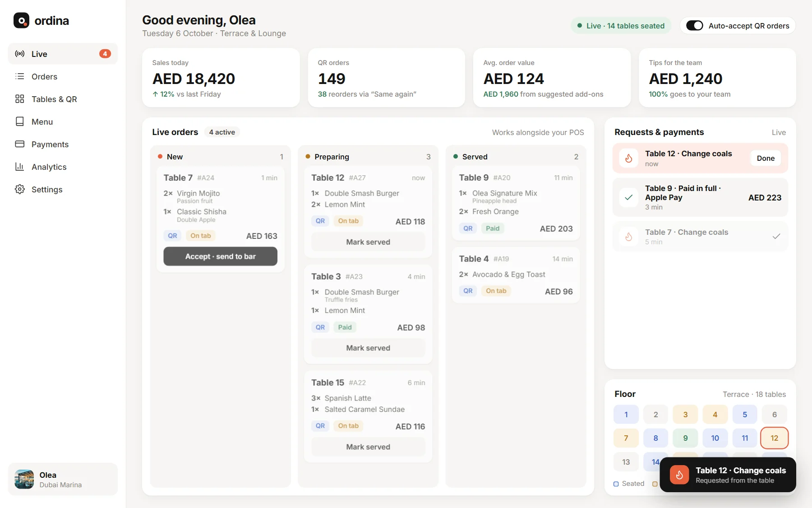The height and width of the screenshot is (508, 812).
Task: Select floor table 4
Action: pos(715,415)
